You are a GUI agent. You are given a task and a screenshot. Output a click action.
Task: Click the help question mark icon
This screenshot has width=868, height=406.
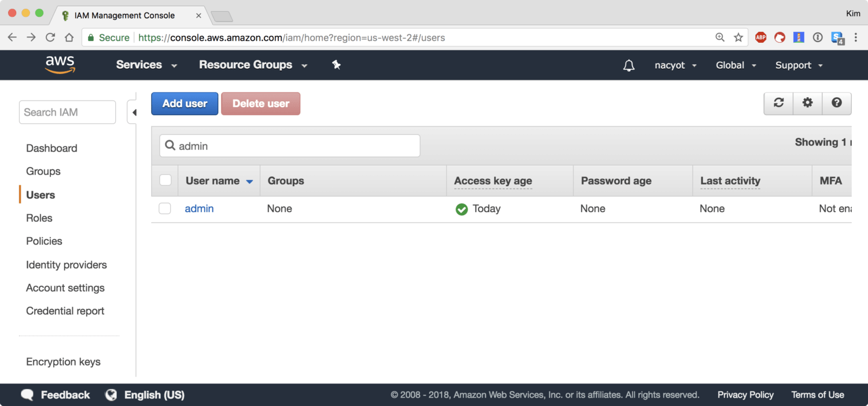tap(836, 103)
